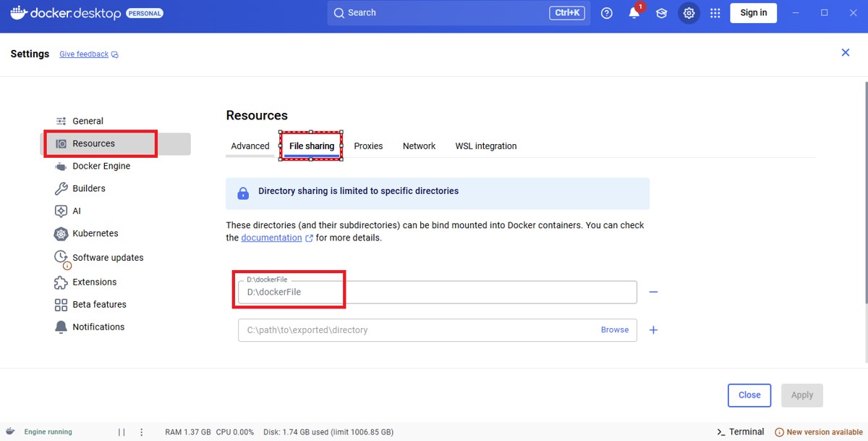
Task: Open the Learning center graduation cap icon
Action: (661, 13)
